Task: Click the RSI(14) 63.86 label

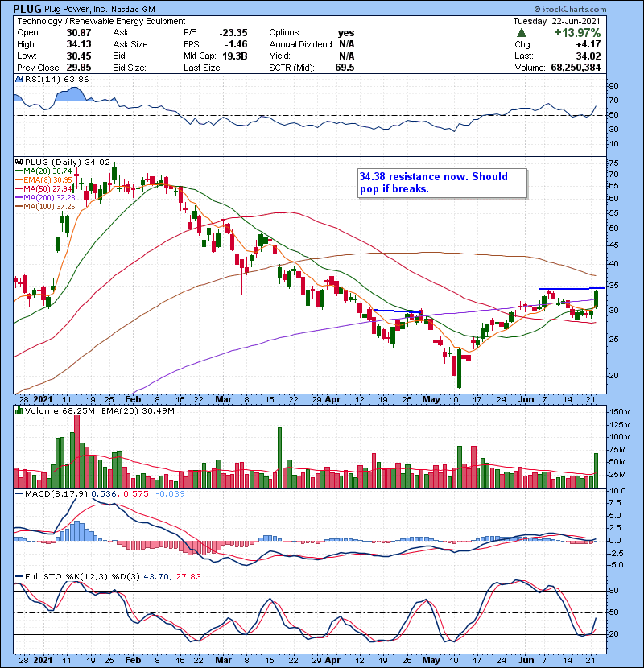Action: tap(56, 79)
